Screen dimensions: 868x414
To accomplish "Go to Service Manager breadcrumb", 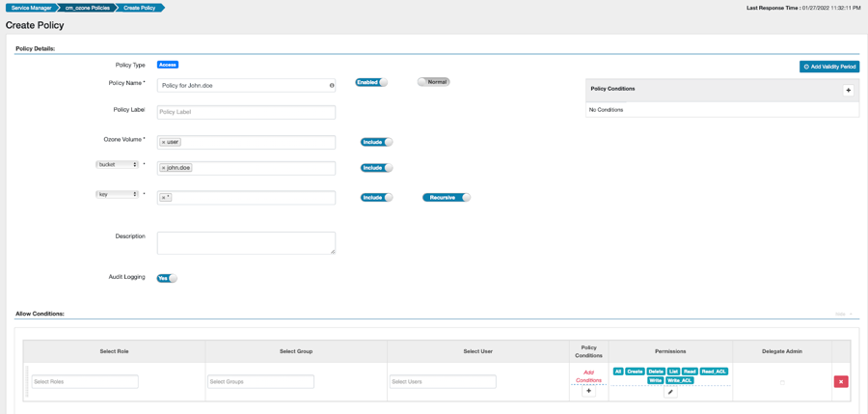I will point(31,8).
